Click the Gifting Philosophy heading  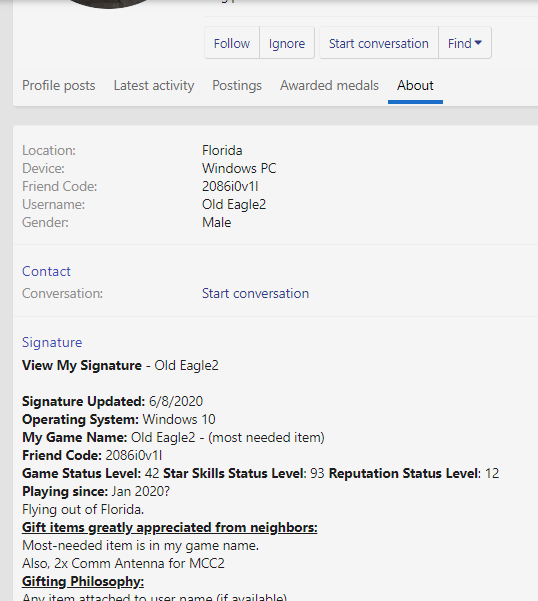click(83, 582)
